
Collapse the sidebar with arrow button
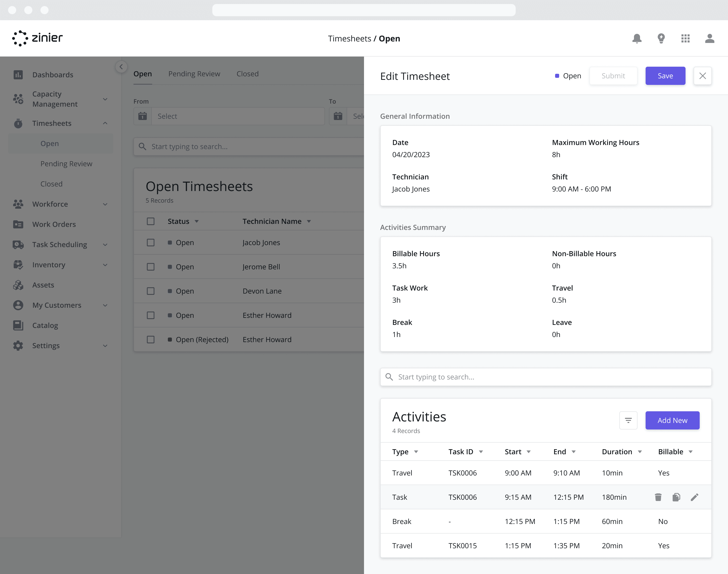pos(121,66)
